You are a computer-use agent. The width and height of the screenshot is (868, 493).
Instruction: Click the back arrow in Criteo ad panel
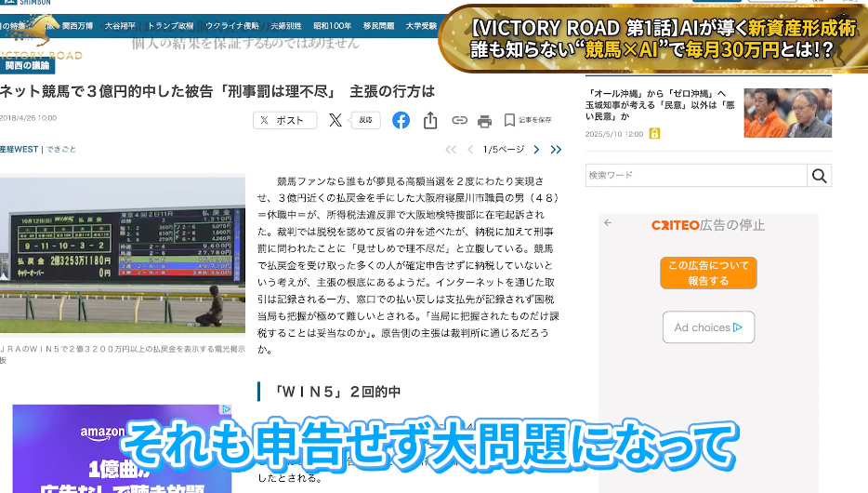(608, 222)
